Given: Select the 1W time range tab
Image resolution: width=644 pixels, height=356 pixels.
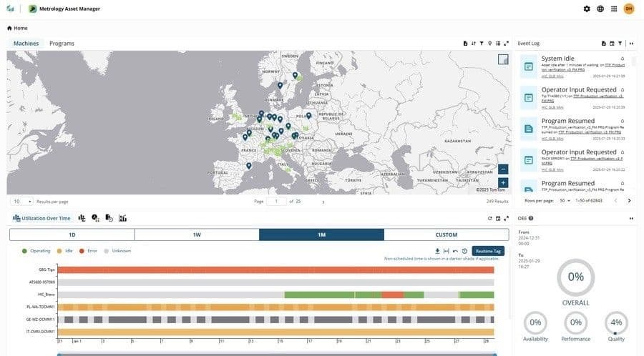Looking at the screenshot, I should tap(196, 234).
